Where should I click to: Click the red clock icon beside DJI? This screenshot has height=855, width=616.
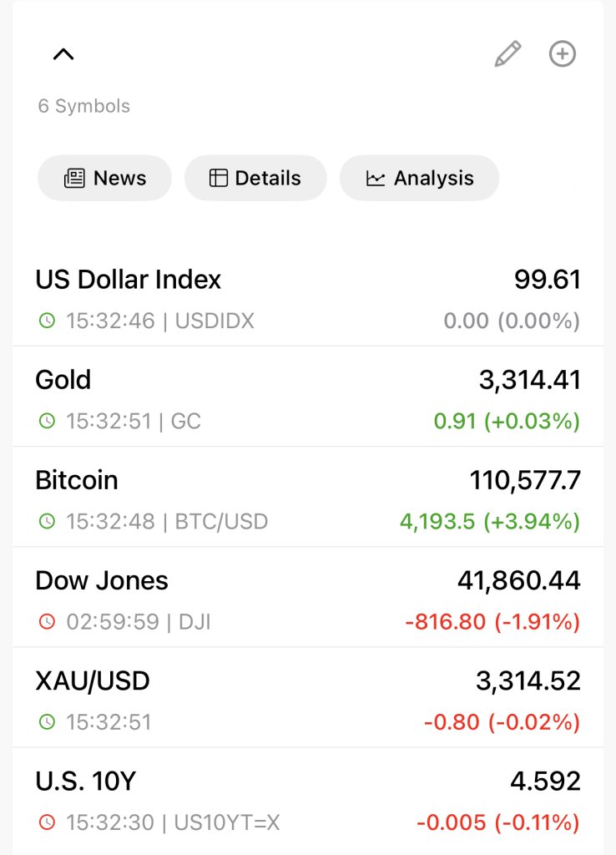[x=48, y=621]
